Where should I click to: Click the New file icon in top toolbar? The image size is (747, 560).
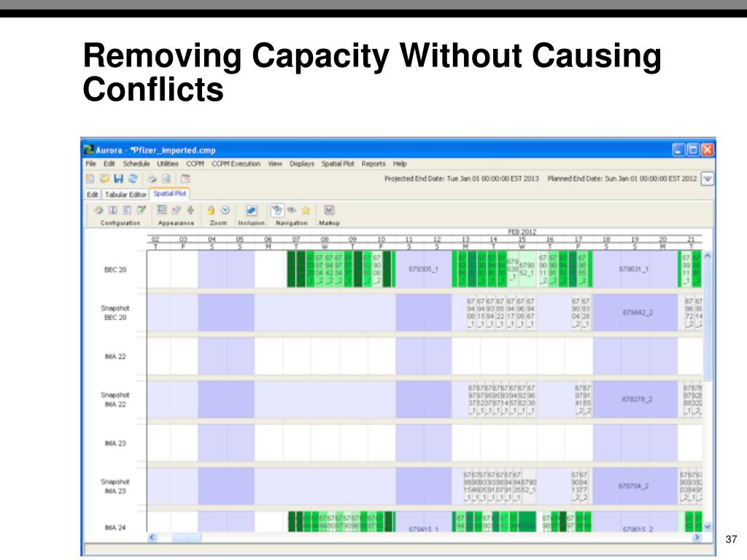[90, 179]
